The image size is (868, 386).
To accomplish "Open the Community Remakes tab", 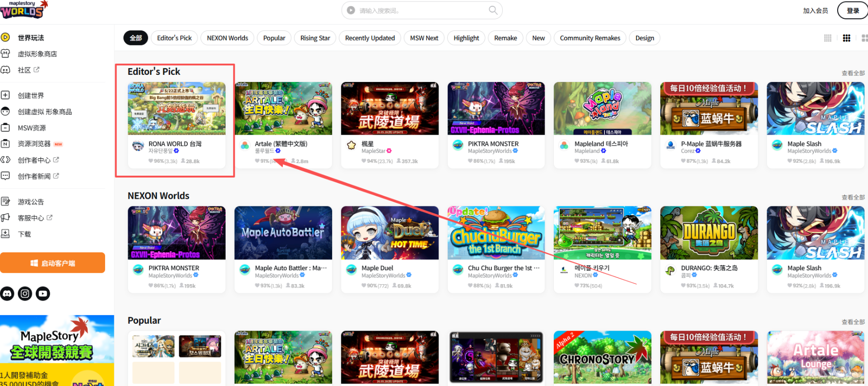I will [x=590, y=38].
